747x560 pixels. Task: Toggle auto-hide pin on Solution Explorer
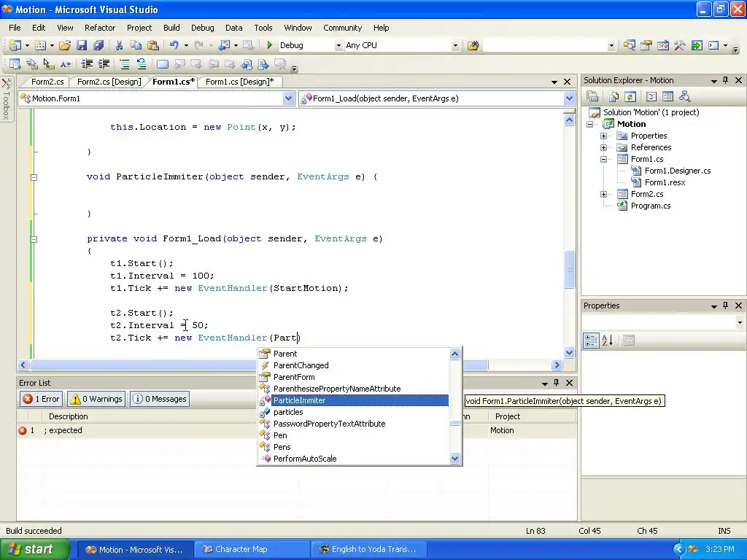coord(726,80)
